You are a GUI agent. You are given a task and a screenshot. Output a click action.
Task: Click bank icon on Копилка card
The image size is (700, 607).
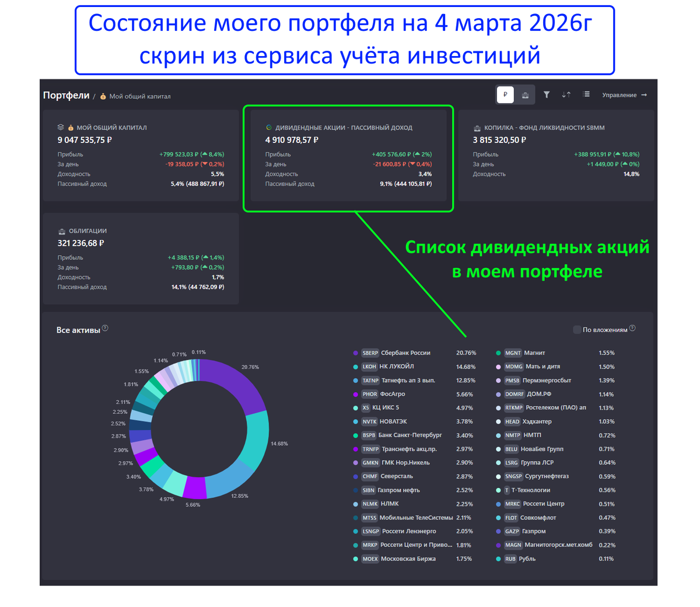tap(477, 127)
